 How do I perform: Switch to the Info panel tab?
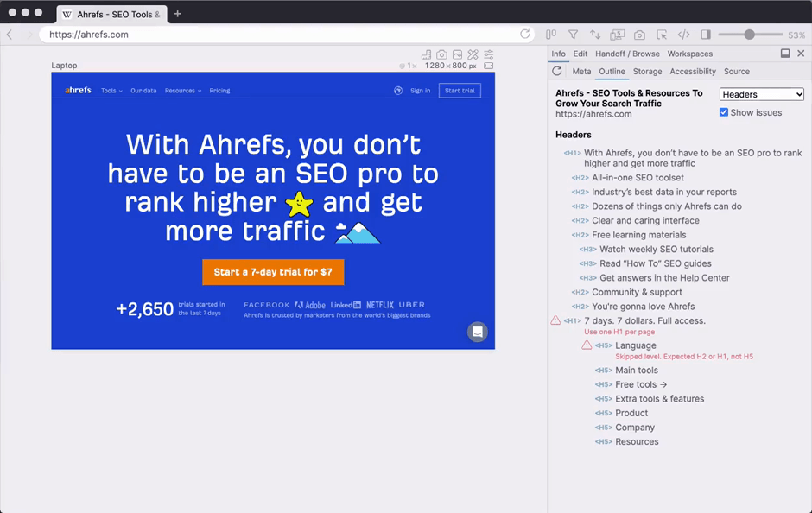558,54
